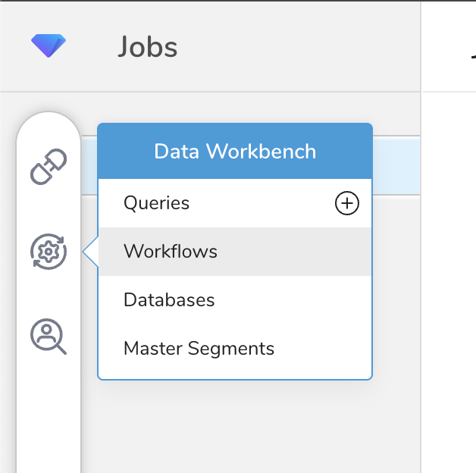The height and width of the screenshot is (473, 476).
Task: Select the highlighted blue jobs row
Action: 396,167
